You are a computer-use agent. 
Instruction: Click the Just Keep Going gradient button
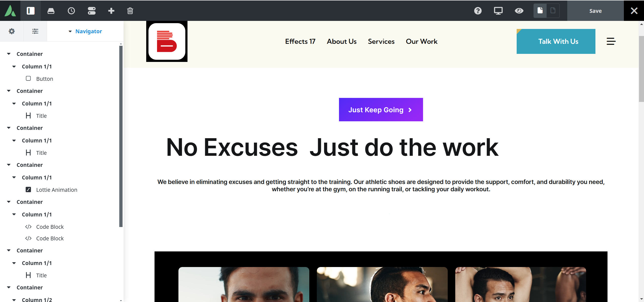click(381, 110)
